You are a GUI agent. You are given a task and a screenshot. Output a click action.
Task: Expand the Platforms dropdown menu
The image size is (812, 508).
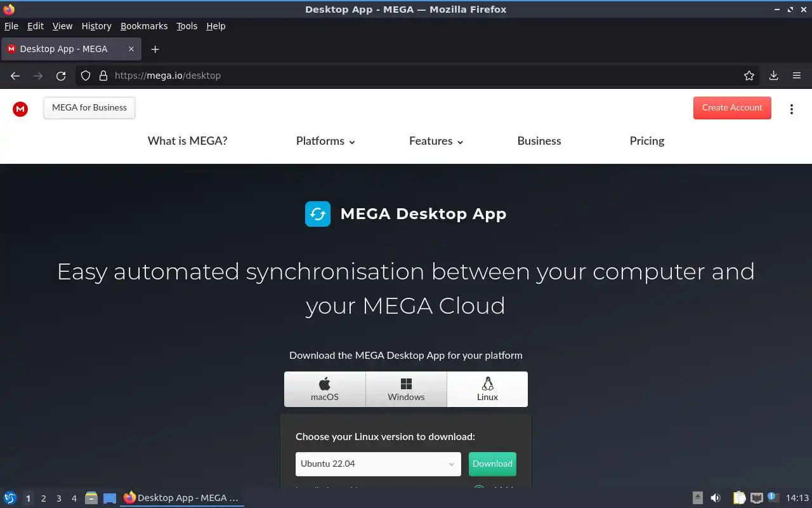(325, 141)
